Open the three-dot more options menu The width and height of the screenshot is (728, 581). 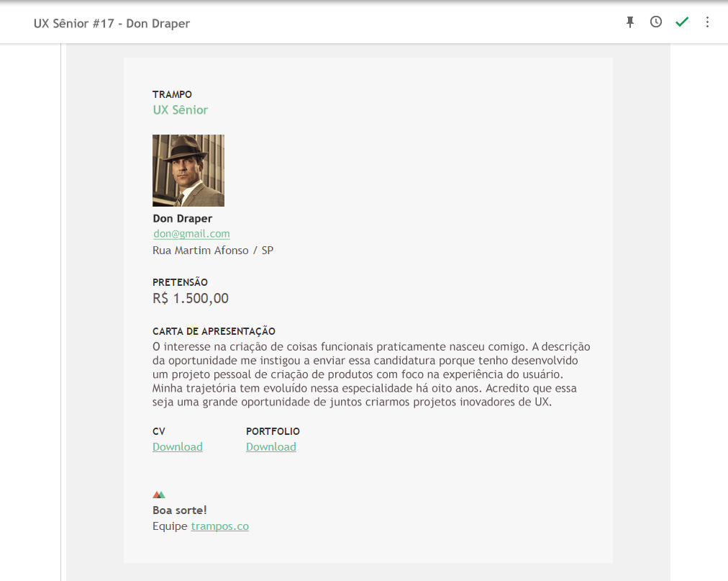click(x=707, y=22)
